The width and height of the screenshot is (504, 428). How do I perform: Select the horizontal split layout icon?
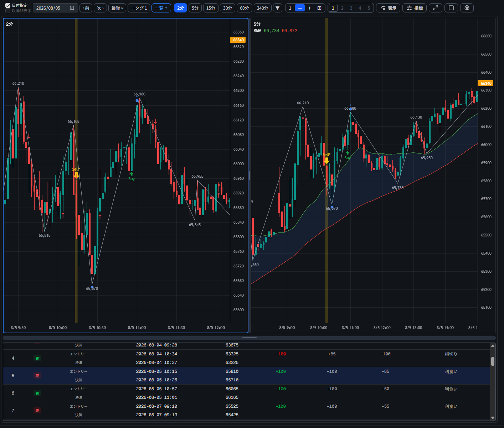pyautogui.click(x=300, y=8)
